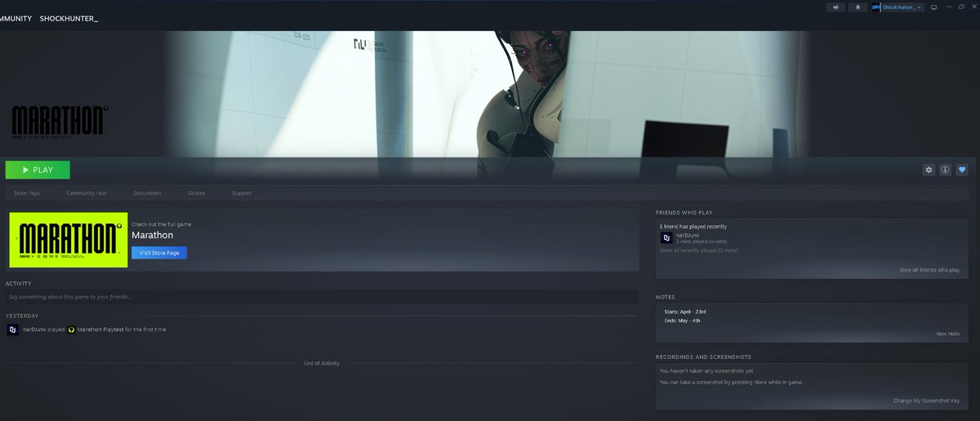Toggle the favorite heart icon

pos(961,170)
